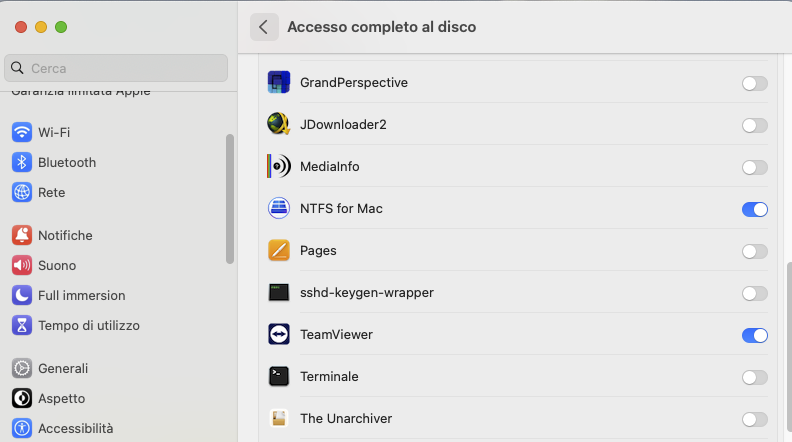This screenshot has width=792, height=442.
Task: Click the Pages label text
Action: [x=318, y=251]
